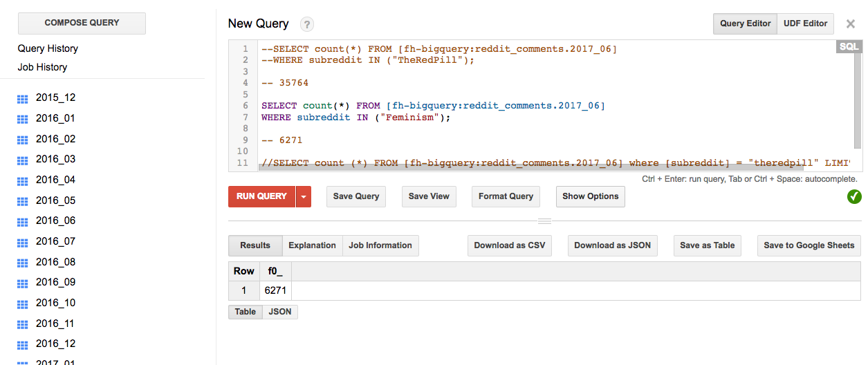Expand Show Options for the query
This screenshot has height=365, width=868.
[x=590, y=196]
